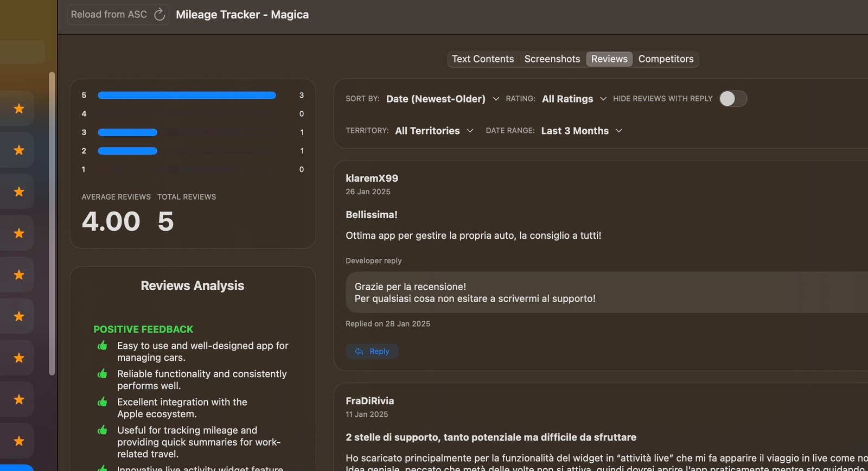Click the "TOTAL REVIEWS" label
868x471 pixels.
pyautogui.click(x=187, y=197)
